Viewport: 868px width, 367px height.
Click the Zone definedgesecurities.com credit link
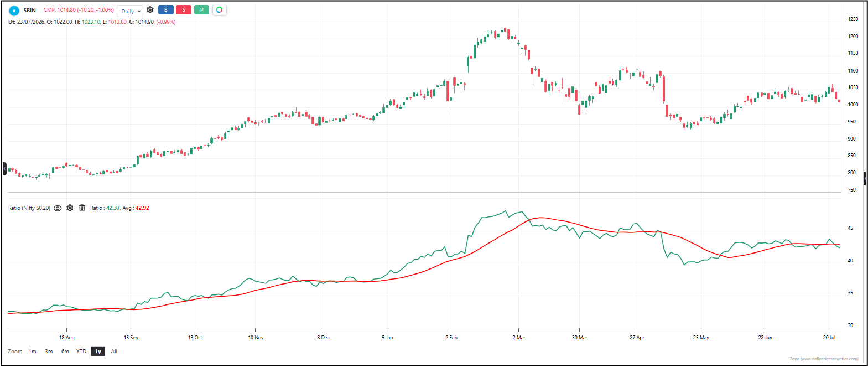[x=824, y=359]
